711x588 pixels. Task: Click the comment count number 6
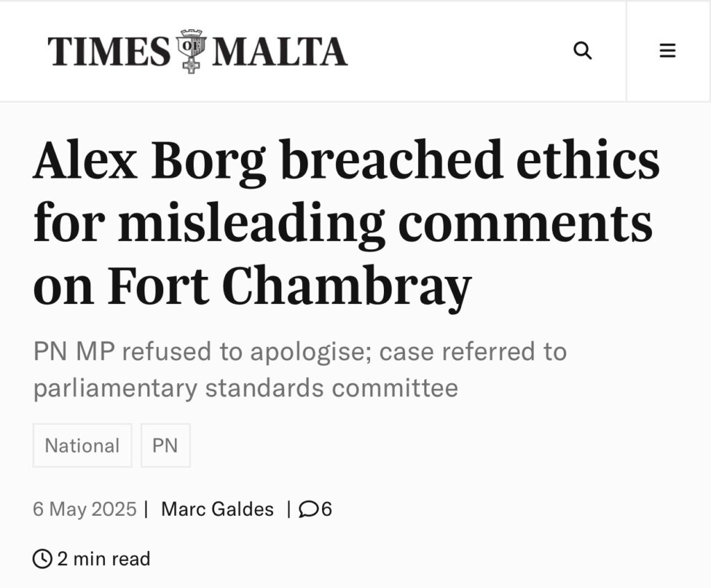(x=326, y=510)
